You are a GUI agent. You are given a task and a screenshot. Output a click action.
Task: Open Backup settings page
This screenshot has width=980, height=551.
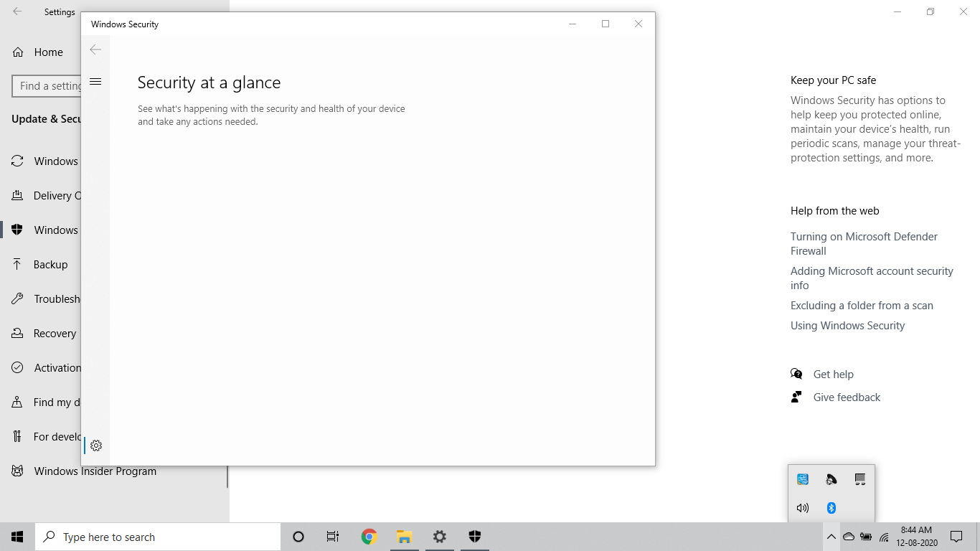40,265
